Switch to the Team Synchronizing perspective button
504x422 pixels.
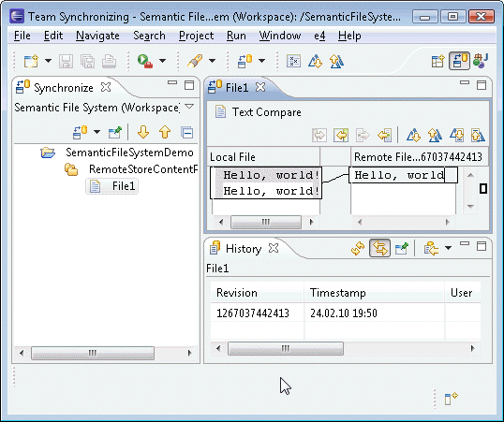(459, 61)
